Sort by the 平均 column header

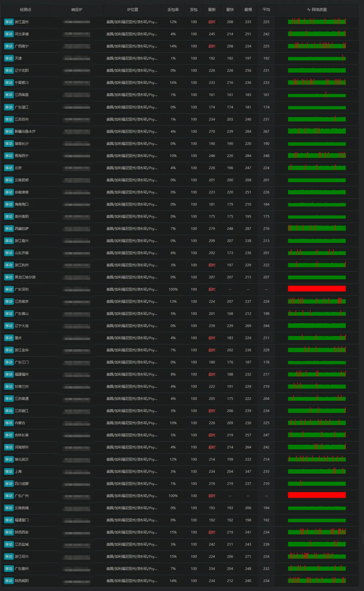coord(266,10)
